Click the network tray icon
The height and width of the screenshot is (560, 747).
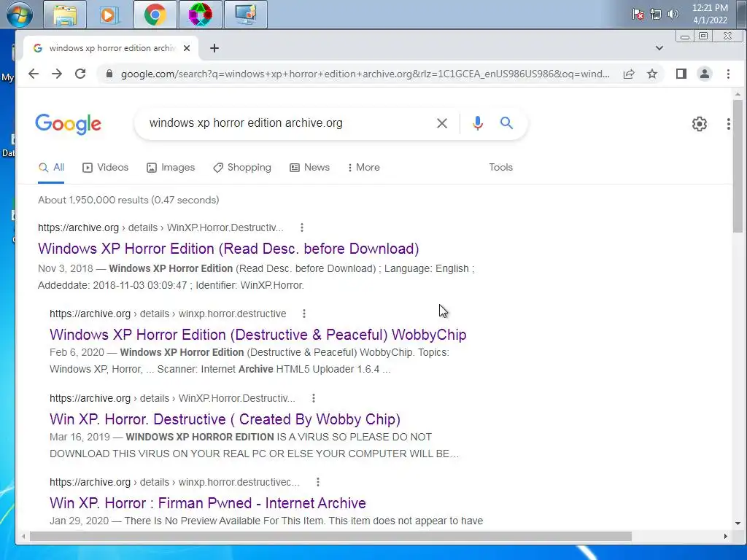pyautogui.click(x=656, y=15)
